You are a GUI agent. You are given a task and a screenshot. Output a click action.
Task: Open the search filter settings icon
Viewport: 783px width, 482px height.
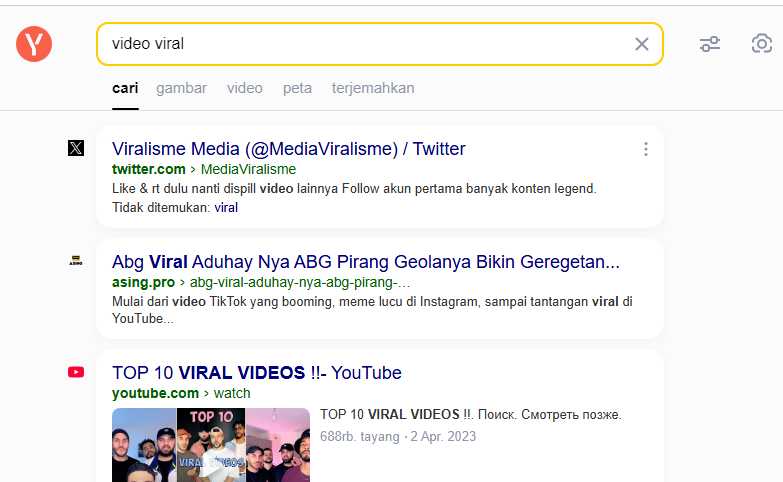[x=710, y=44]
